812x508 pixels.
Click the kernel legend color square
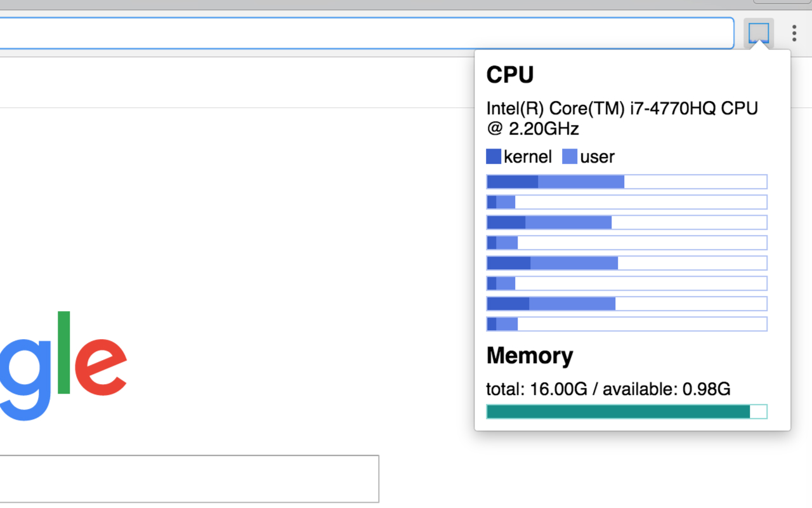pos(493,156)
